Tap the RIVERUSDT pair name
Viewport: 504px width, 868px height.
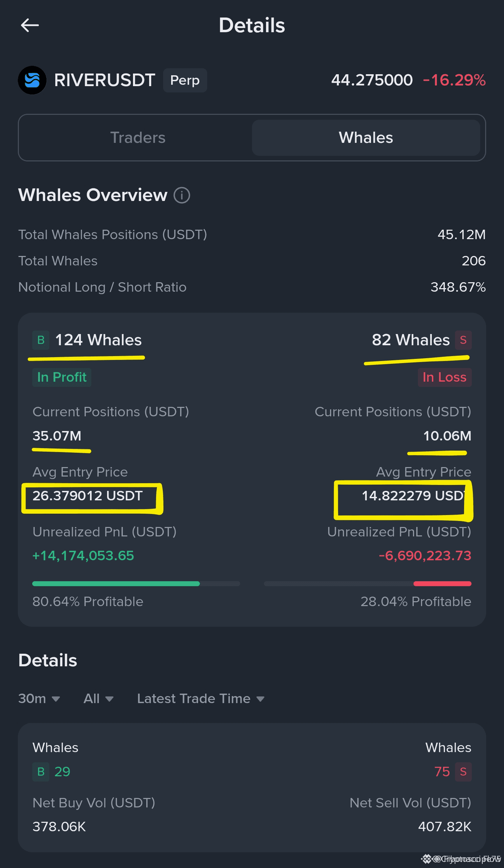tap(105, 80)
